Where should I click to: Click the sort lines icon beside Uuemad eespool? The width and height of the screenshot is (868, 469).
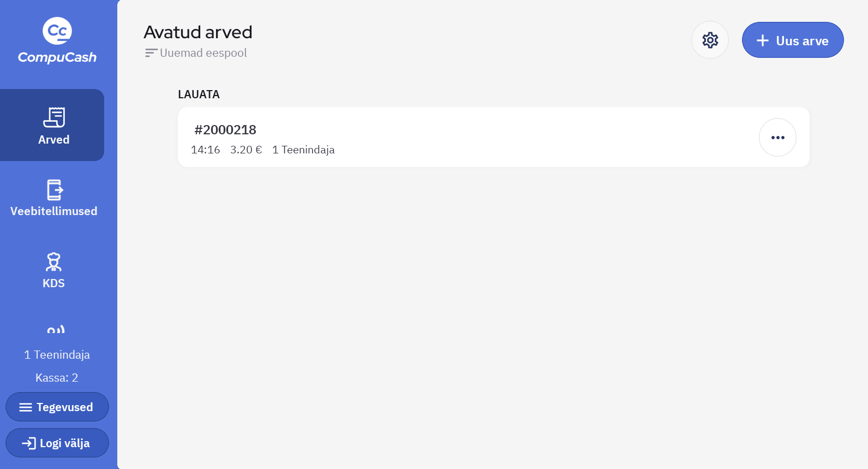coord(151,53)
